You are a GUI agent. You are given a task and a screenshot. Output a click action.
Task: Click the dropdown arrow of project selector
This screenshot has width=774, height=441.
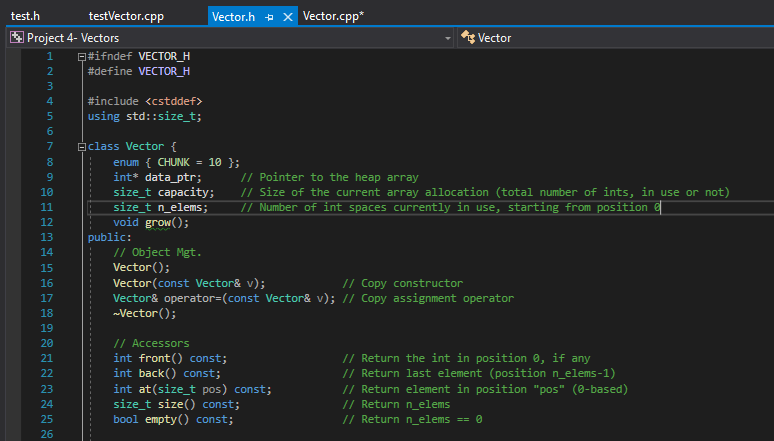(x=448, y=38)
